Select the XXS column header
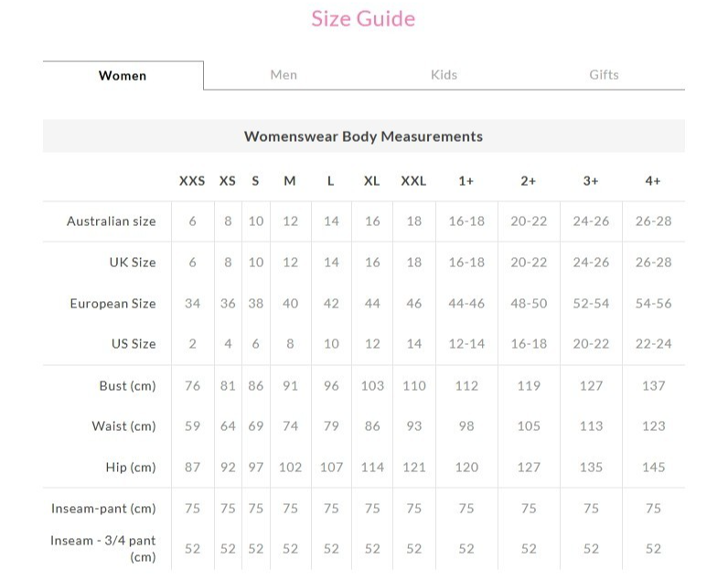The image size is (728, 581). click(x=192, y=181)
